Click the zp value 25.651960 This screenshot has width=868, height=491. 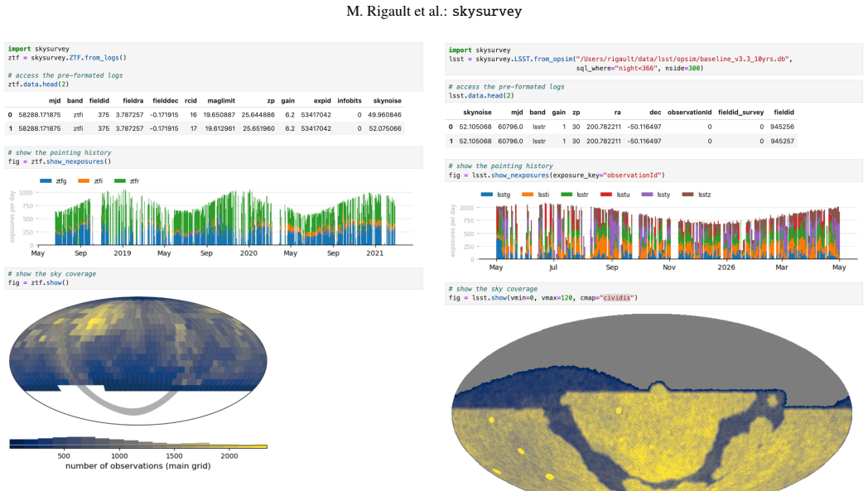coord(258,128)
